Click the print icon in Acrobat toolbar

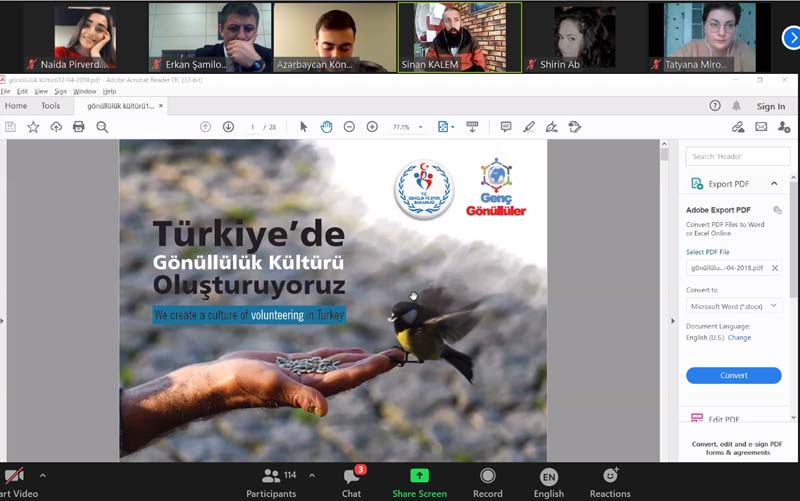click(79, 127)
